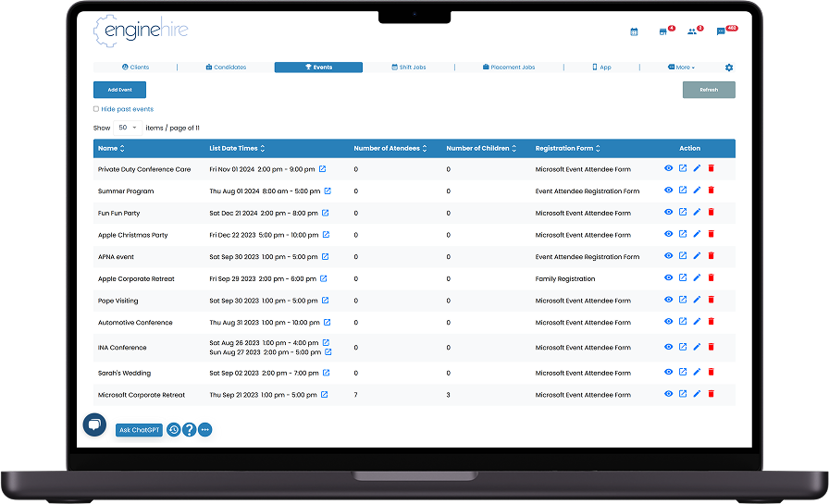
Task: Open date link for Fri Nov 01 2024
Action: click(323, 169)
